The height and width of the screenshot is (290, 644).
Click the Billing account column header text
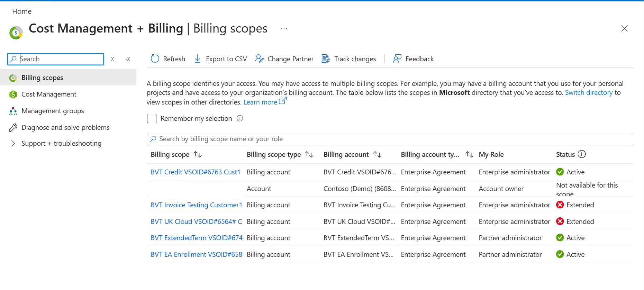pos(346,154)
